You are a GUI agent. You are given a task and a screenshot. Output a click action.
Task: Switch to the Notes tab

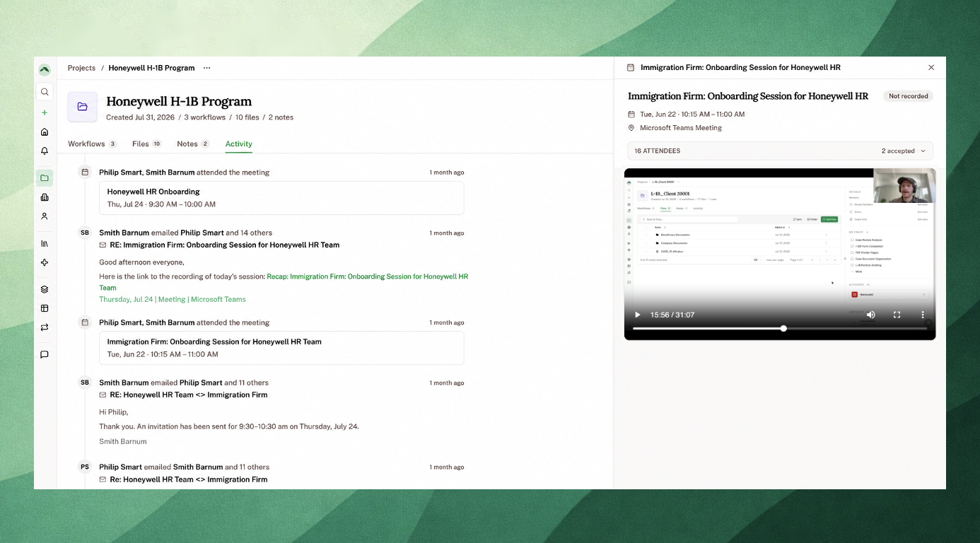click(x=193, y=144)
